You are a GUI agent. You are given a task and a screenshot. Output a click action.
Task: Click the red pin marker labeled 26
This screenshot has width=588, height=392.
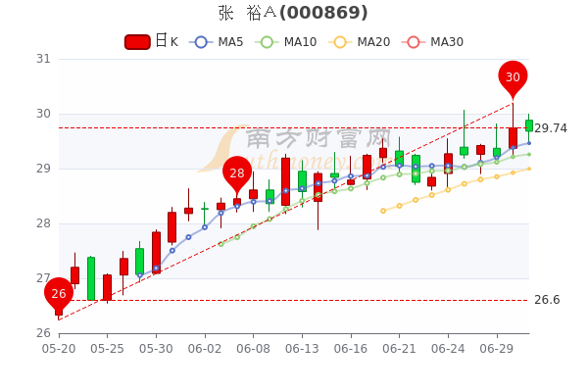59,295
